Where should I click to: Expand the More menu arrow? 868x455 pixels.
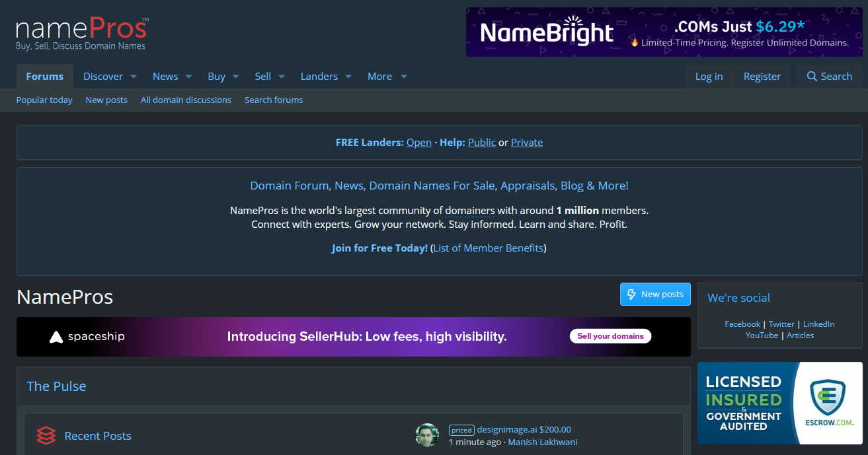pos(404,77)
